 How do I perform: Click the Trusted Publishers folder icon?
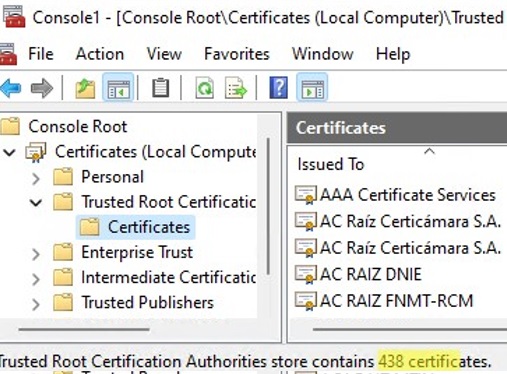point(63,302)
